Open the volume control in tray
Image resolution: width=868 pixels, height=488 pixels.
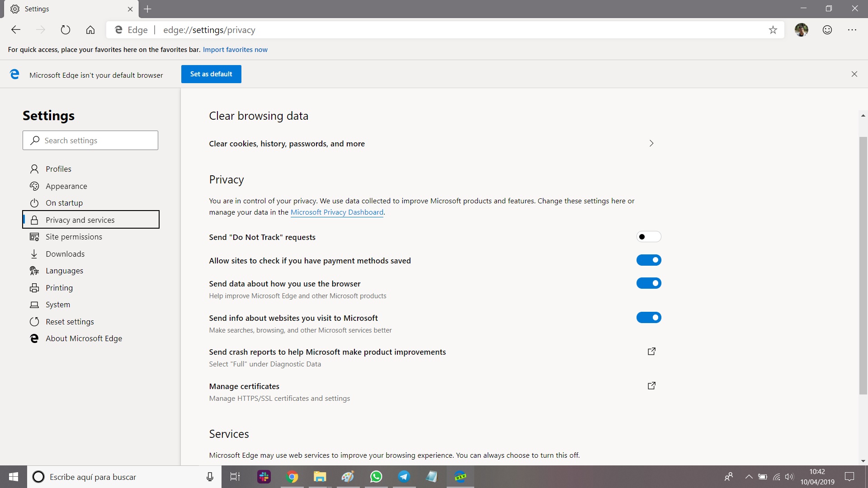coord(790,477)
